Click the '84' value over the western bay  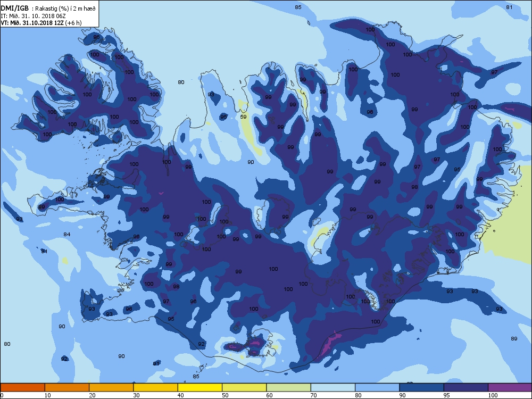[x=67, y=235]
